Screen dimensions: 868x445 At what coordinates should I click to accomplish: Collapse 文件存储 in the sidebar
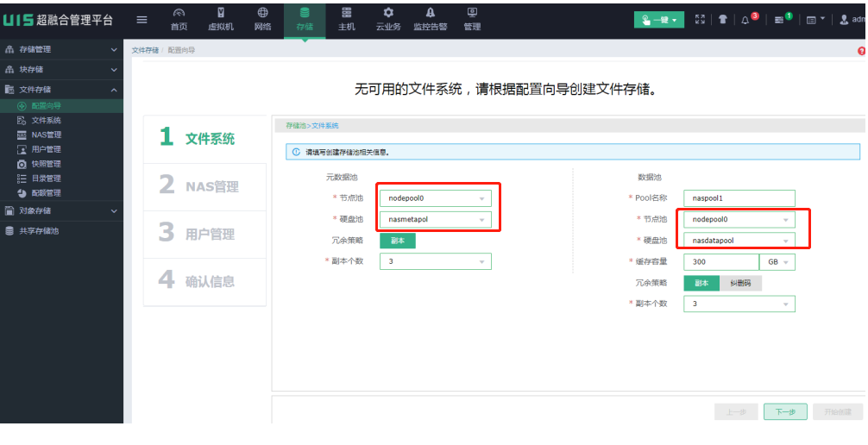tap(61, 89)
